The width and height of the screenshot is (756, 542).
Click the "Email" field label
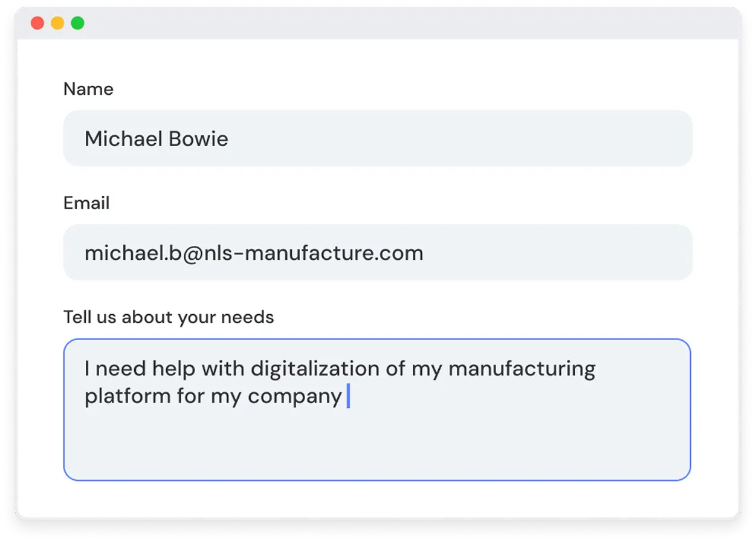tap(86, 203)
